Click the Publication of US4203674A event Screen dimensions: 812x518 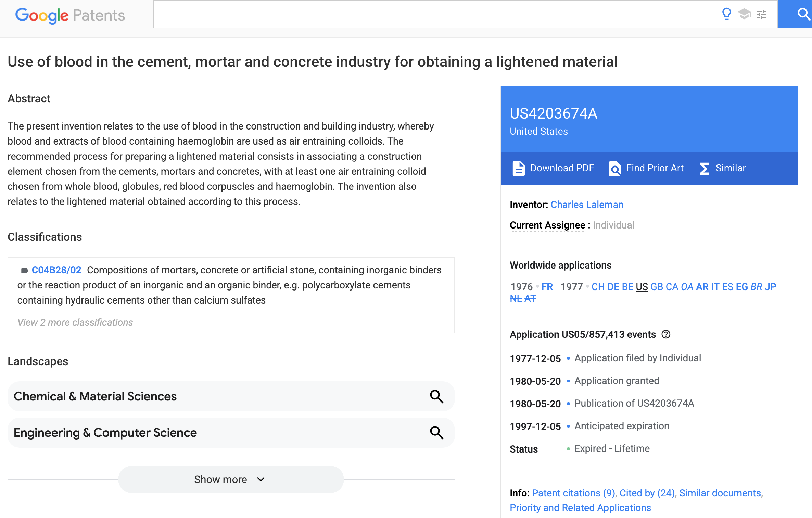tap(634, 404)
